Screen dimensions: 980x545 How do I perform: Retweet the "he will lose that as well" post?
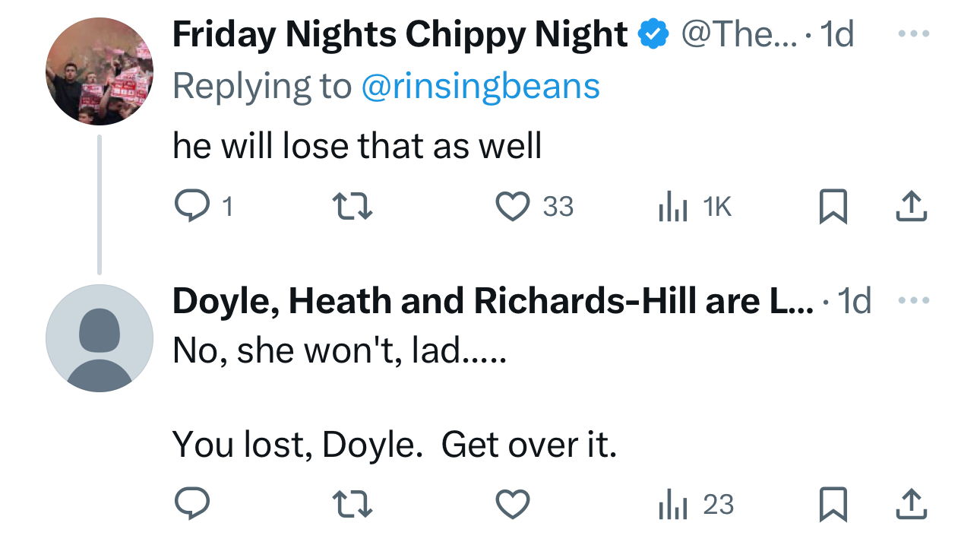point(353,206)
